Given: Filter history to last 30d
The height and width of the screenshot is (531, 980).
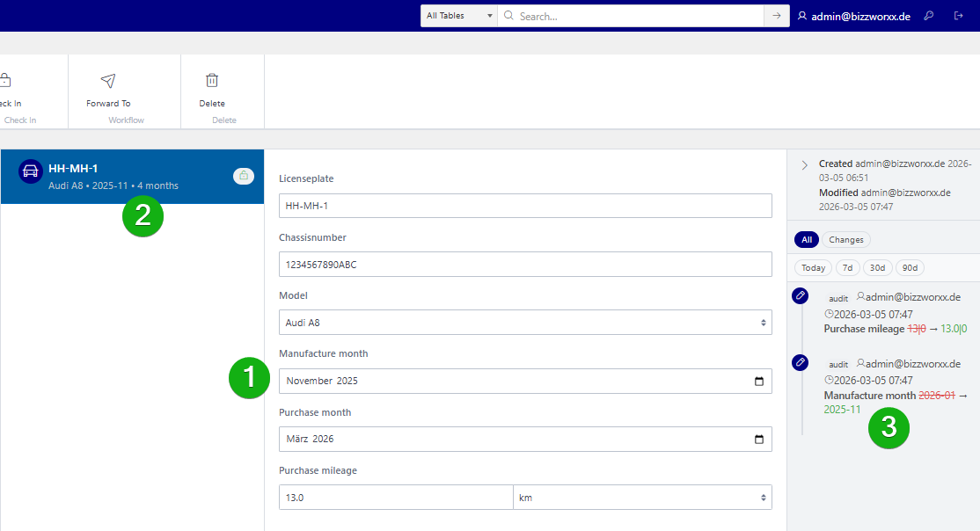Looking at the screenshot, I should 877,268.
